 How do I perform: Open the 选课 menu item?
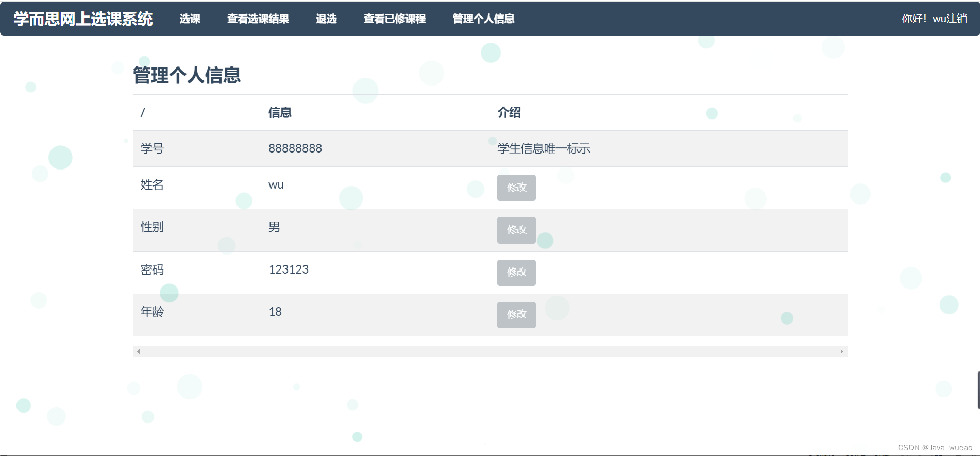[190, 19]
